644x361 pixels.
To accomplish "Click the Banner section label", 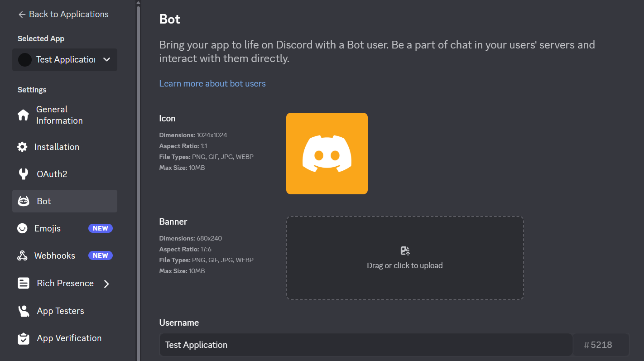I will [x=173, y=222].
